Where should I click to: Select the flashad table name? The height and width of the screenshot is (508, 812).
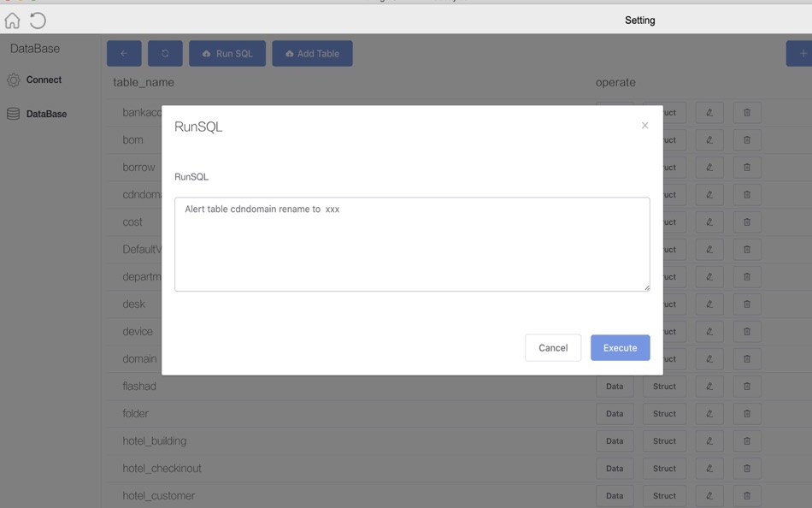click(139, 387)
